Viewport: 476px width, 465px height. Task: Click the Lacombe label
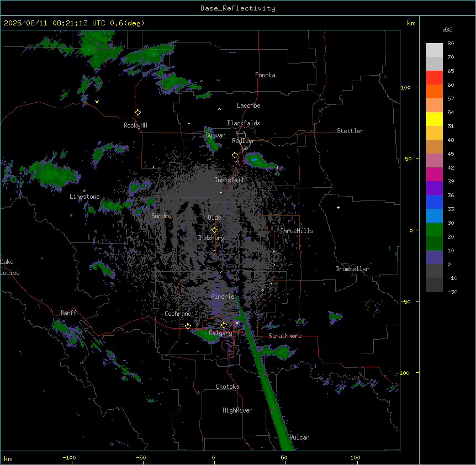point(248,105)
